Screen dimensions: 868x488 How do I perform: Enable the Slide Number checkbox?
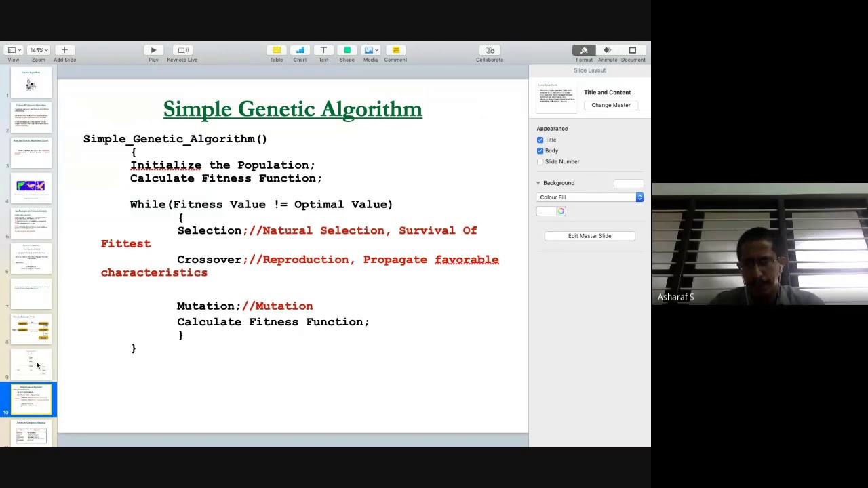[540, 161]
